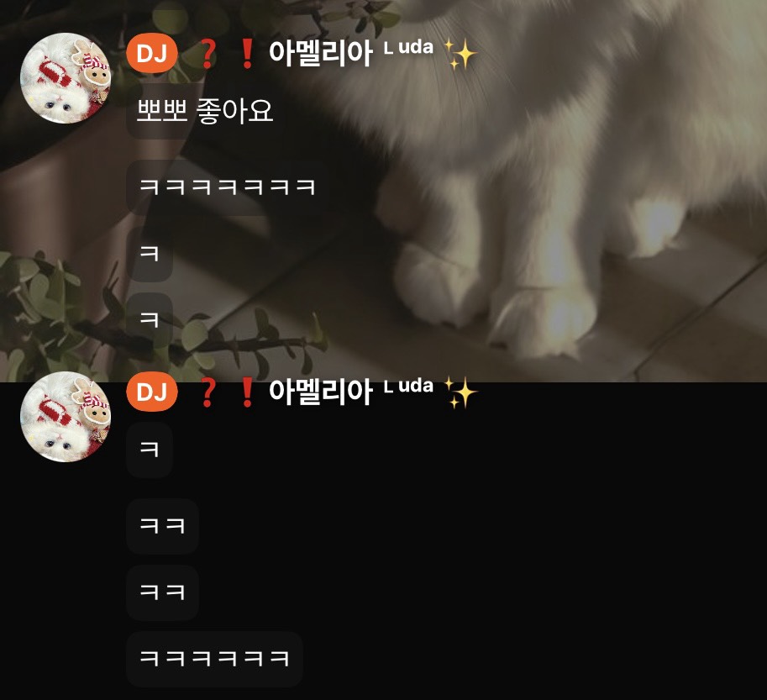Image resolution: width=767 pixels, height=700 pixels.
Task: Open the cat avatar on the black background
Action: [66, 417]
